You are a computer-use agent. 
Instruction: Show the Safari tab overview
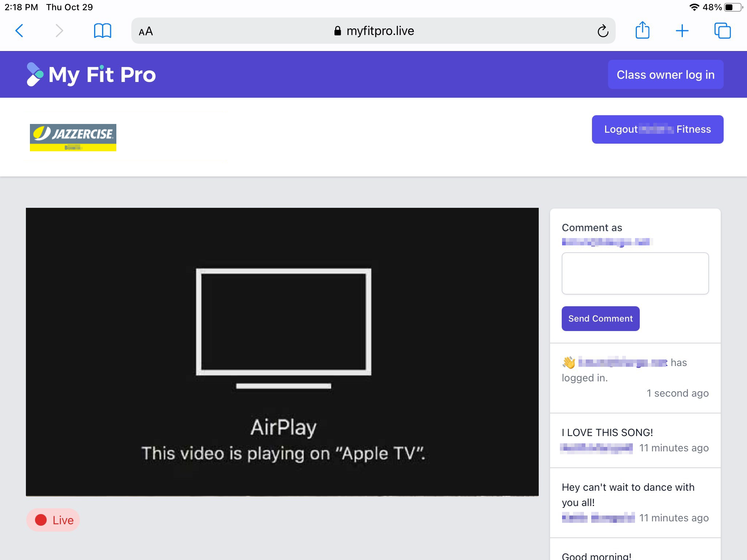[x=723, y=31]
